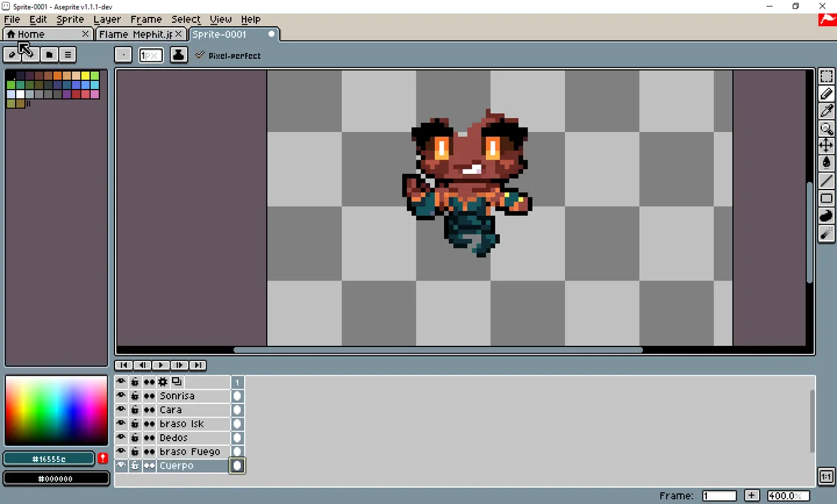Select the white palette swatch
Screen dimensions: 837x504
[x=20, y=94]
